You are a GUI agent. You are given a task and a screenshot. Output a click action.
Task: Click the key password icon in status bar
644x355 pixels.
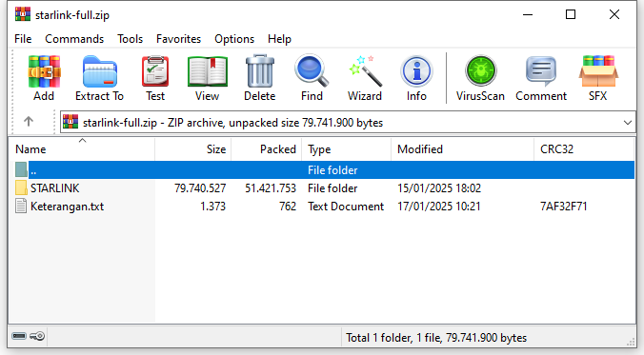coord(37,336)
